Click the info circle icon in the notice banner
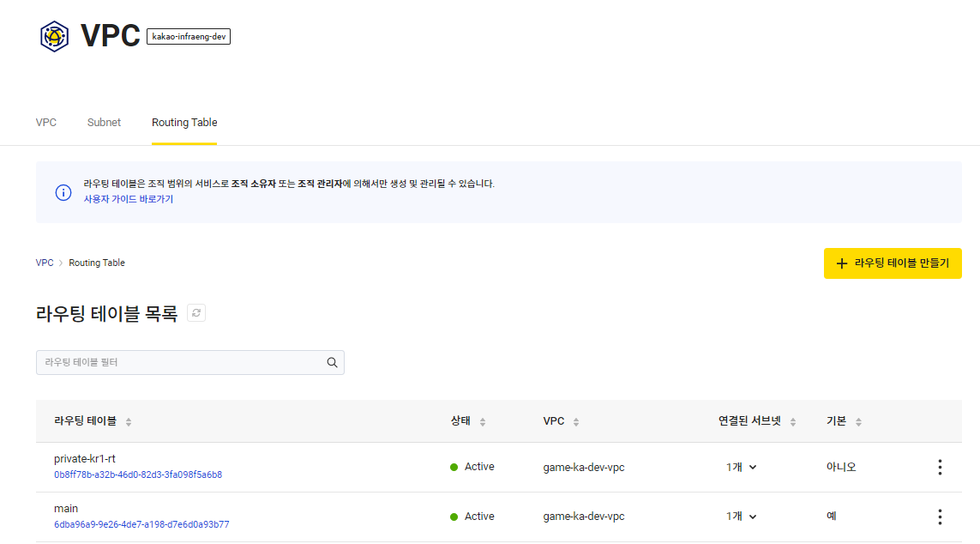Viewport: 980px width, 544px height. 63,192
